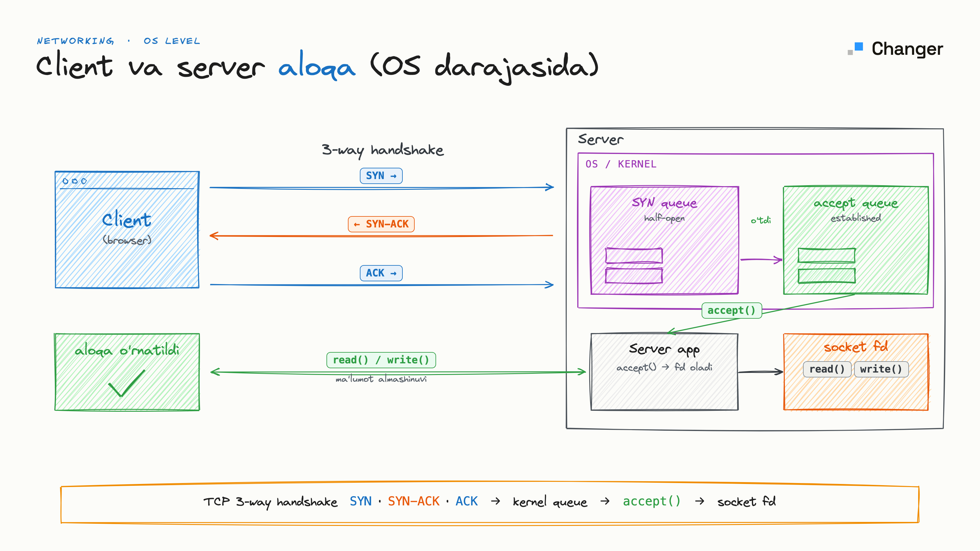Viewport: 980px width, 551px height.
Task: Click the 'ma'lumot almashinuvi' caption
Action: coord(381,379)
